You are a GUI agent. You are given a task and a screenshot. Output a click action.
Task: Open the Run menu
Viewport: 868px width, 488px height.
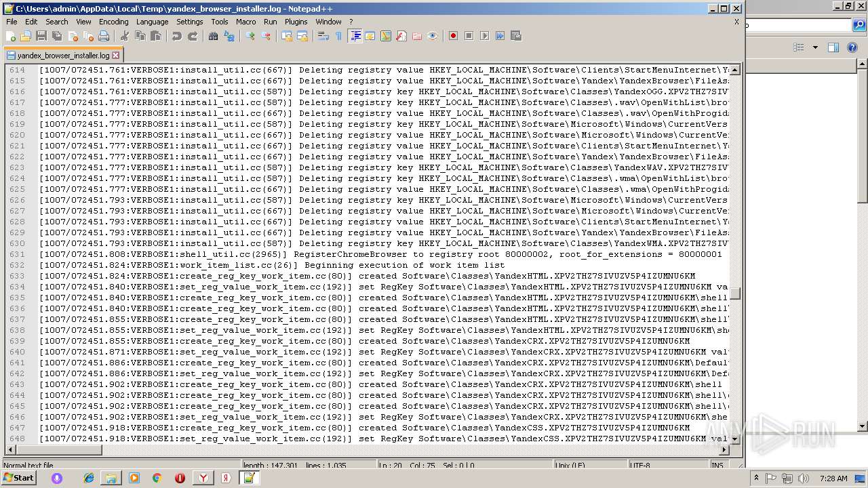pos(271,22)
